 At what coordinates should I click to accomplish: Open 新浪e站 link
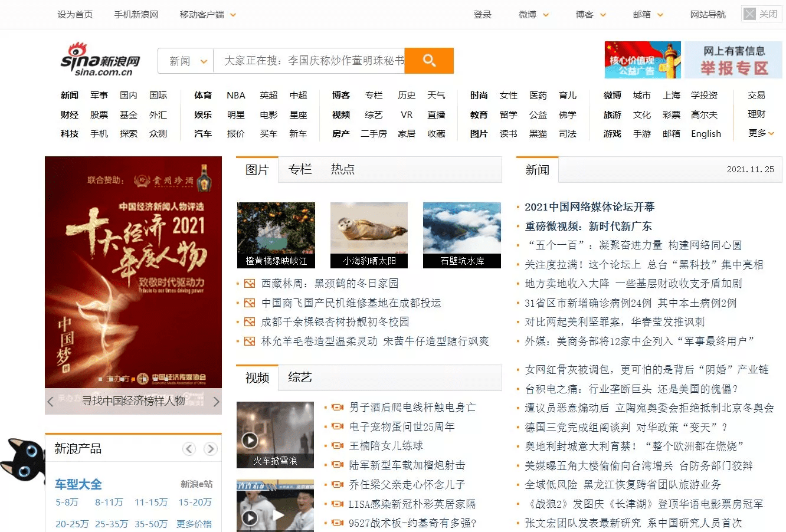(x=196, y=484)
